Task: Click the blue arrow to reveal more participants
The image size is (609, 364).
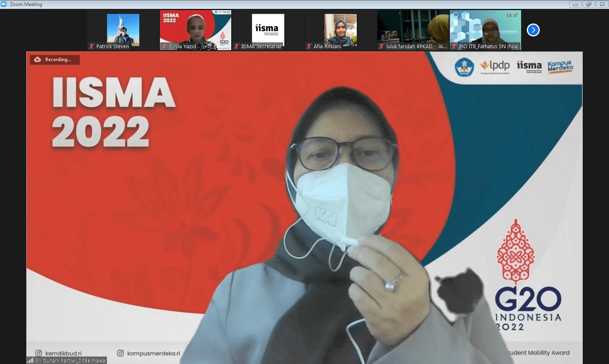Action: 533,30
